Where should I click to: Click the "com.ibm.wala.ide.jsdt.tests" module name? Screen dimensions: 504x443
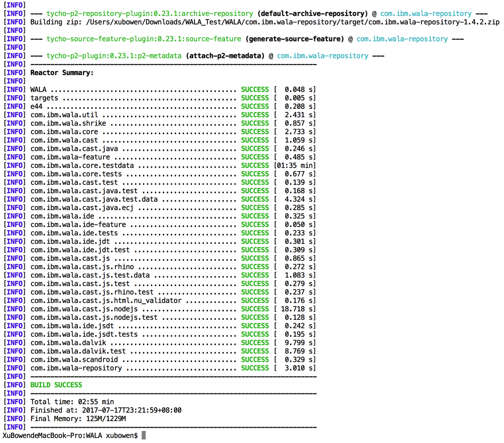pyautogui.click(x=84, y=335)
